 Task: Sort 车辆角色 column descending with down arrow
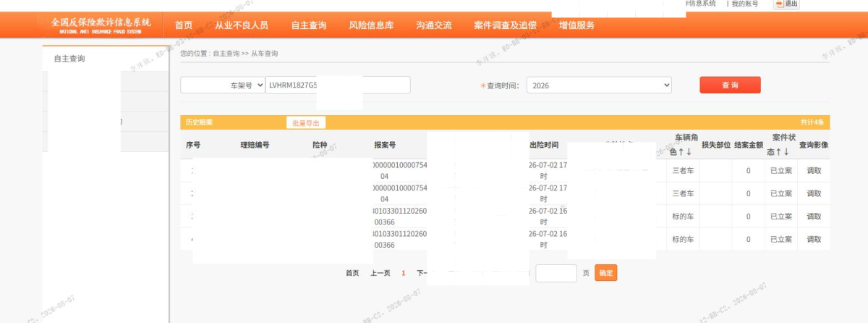coord(689,152)
